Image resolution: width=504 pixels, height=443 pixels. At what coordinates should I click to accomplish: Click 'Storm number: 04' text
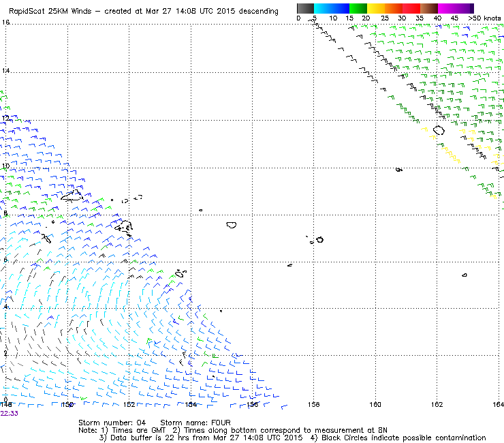pyautogui.click(x=112, y=423)
